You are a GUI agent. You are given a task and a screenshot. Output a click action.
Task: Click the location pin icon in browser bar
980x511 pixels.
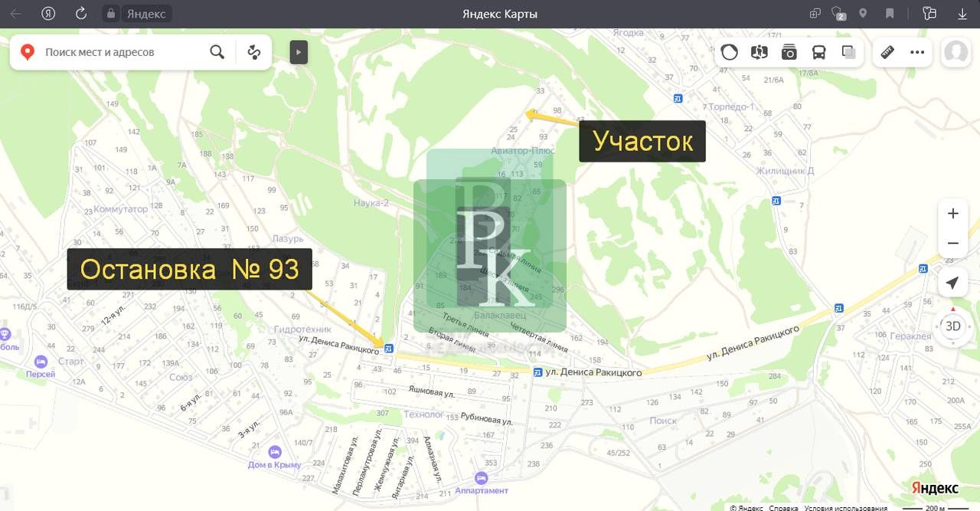pyautogui.click(x=863, y=14)
